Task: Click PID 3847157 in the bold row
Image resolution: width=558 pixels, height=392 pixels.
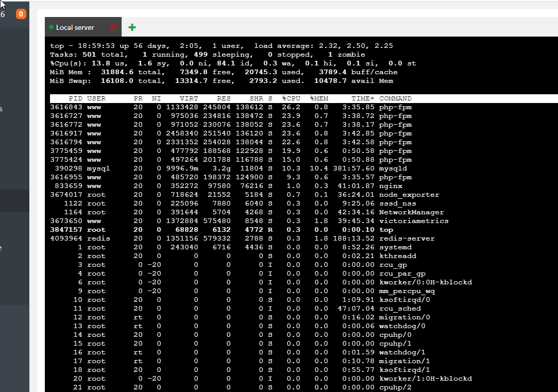Action: (66, 230)
